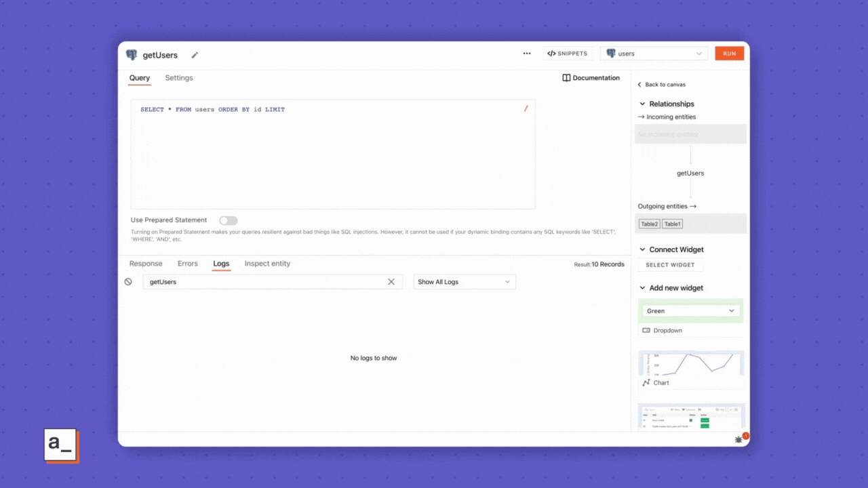Viewport: 868px width, 488px height.
Task: Open Documentation with the book icon
Action: pos(566,78)
